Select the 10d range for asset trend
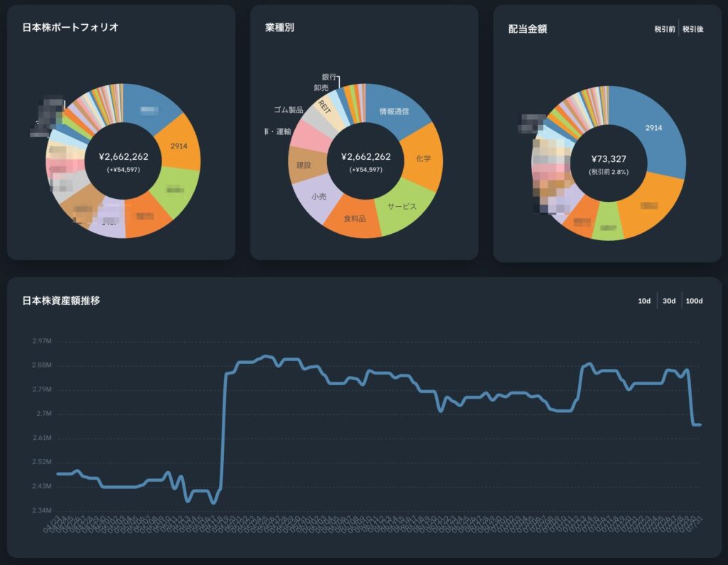 coord(644,301)
